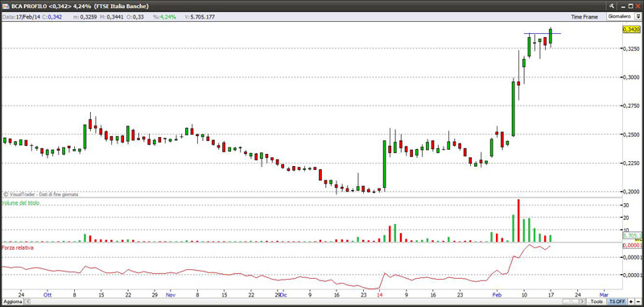Screen dimensions: 644x307
Task: Close the BCA PROFILO chart window
Action: [x=638, y=6]
